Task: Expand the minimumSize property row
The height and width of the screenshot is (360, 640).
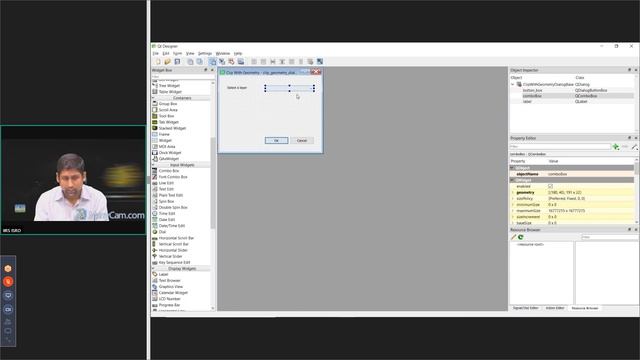Action: [x=513, y=204]
